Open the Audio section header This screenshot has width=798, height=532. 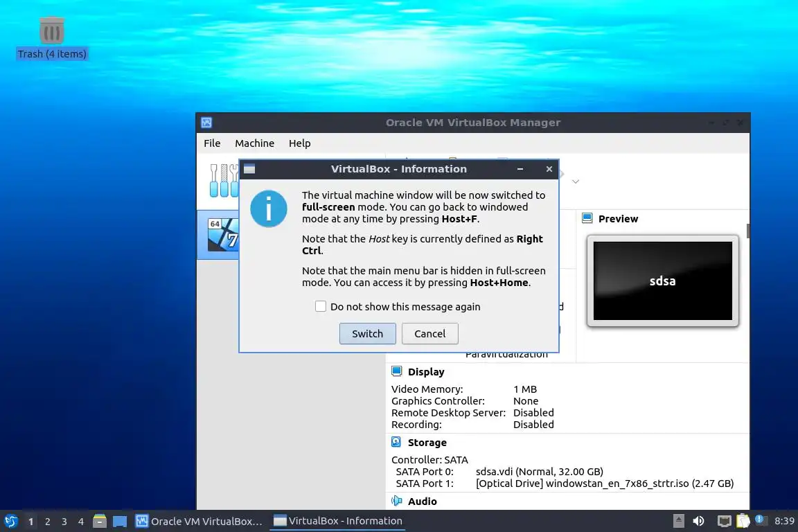pos(423,502)
